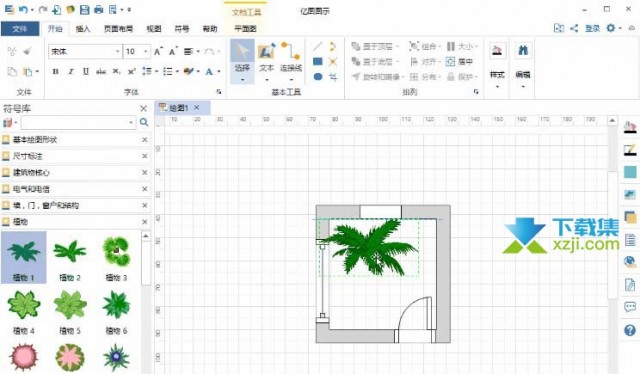Click the Undo arrow in quick access toolbar
The width and height of the screenshot is (640, 374).
click(x=23, y=9)
